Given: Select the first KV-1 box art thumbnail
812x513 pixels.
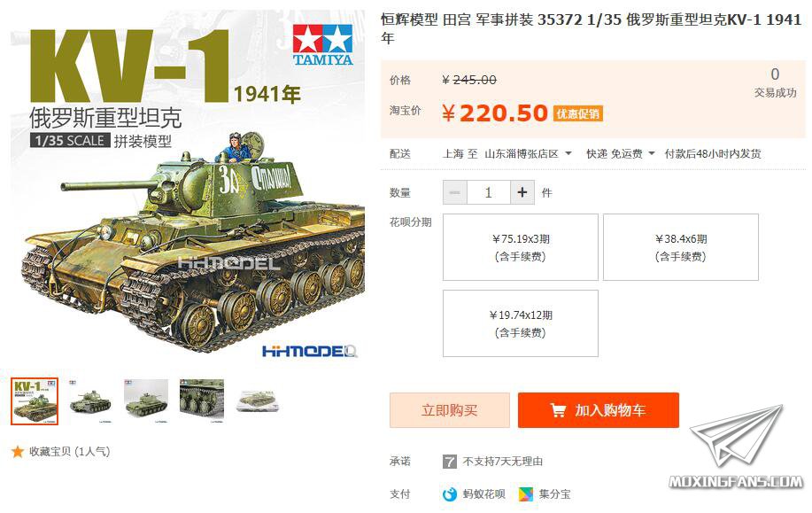Looking at the screenshot, I should coord(35,401).
